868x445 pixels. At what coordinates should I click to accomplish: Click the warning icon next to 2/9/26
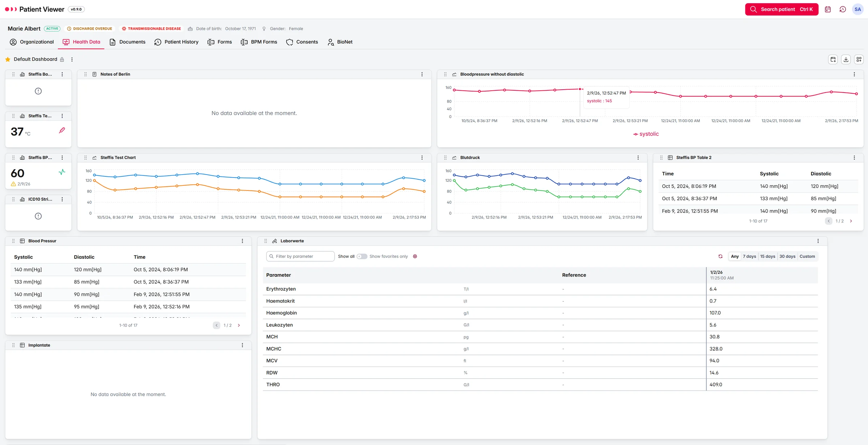tap(13, 184)
